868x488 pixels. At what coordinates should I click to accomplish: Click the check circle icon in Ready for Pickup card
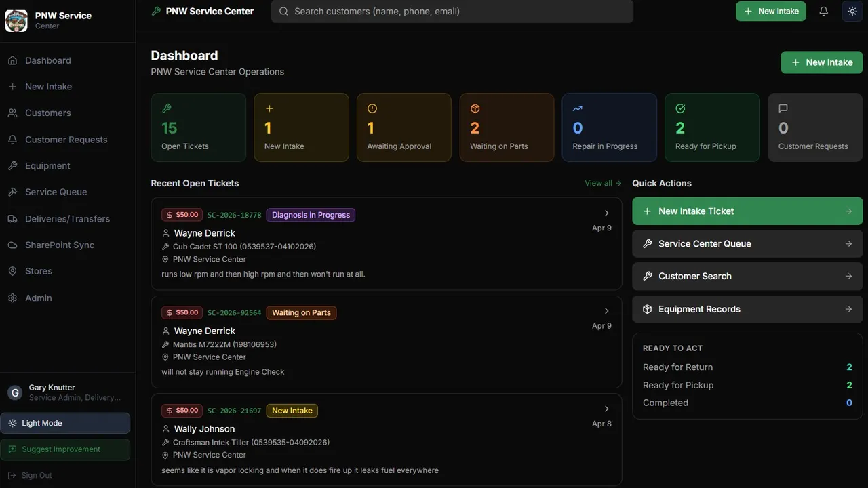pyautogui.click(x=680, y=108)
